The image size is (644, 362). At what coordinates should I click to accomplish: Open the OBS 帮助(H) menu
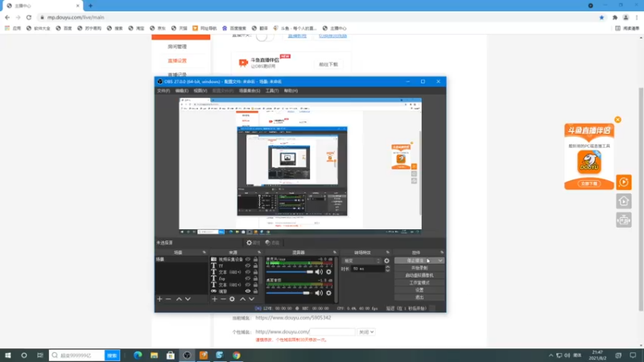[291, 91]
